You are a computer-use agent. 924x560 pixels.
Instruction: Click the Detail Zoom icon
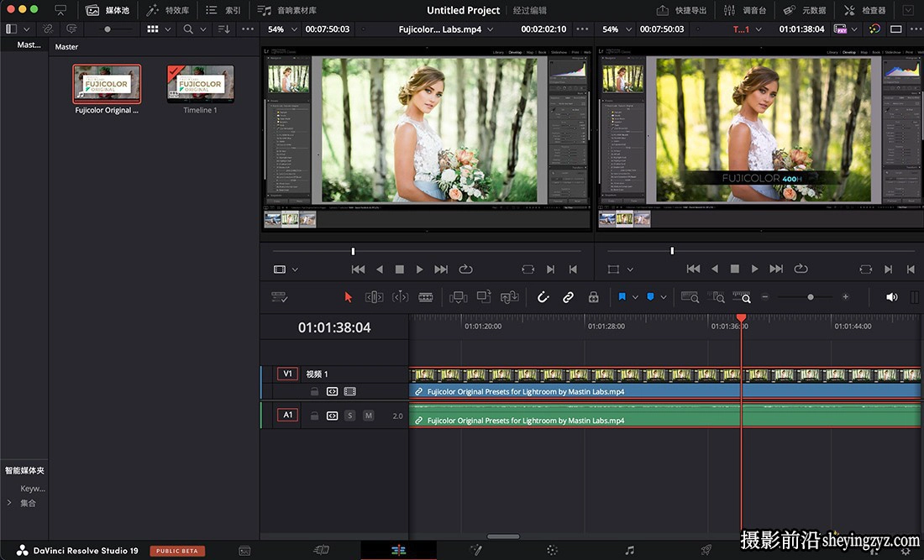pos(716,297)
